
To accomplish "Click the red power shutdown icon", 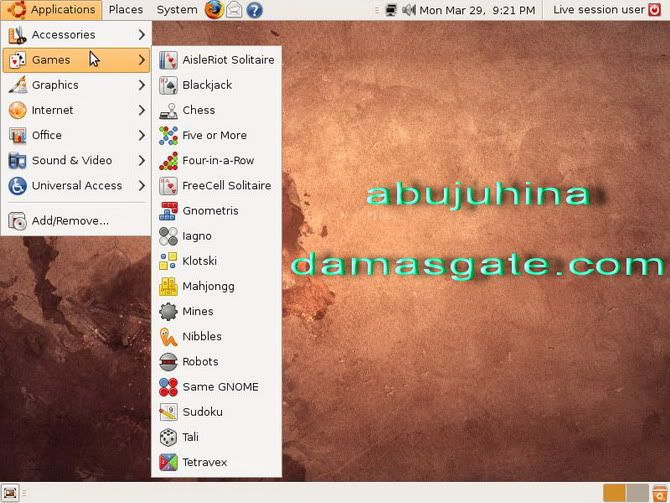I will [x=655, y=10].
